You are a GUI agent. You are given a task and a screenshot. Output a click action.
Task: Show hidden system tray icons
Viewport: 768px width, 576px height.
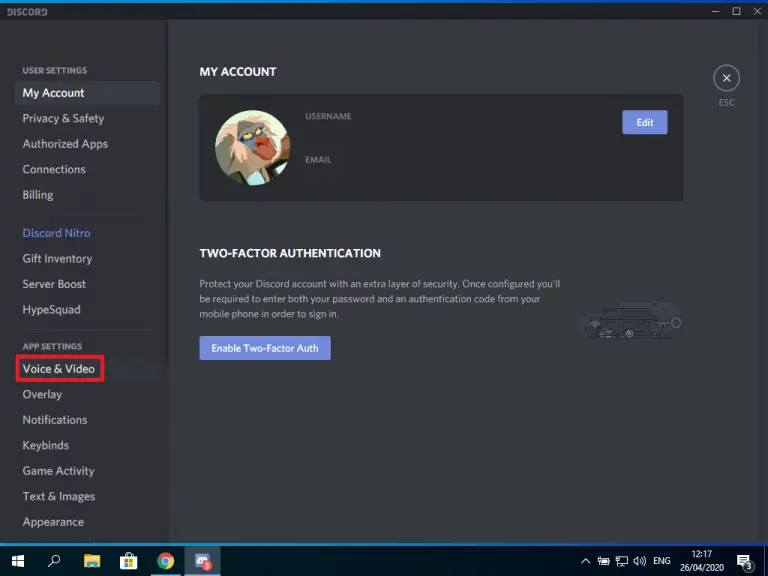pos(585,561)
